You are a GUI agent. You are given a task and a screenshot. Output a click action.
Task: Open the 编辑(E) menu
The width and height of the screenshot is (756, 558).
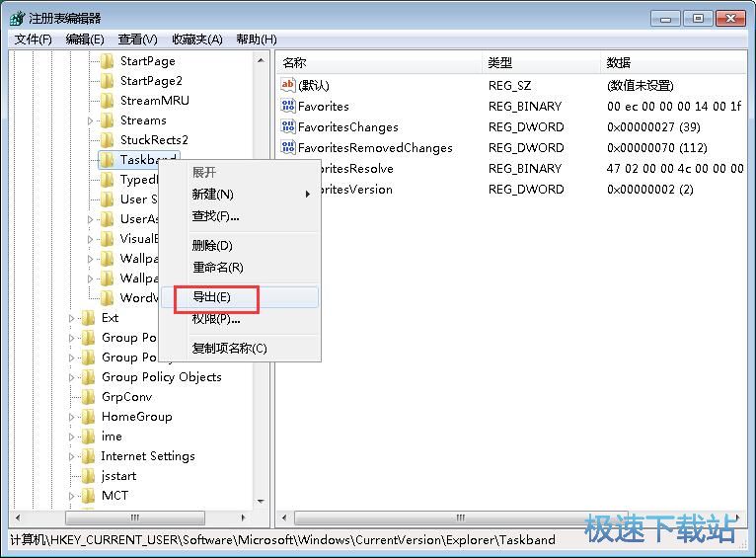[85, 40]
